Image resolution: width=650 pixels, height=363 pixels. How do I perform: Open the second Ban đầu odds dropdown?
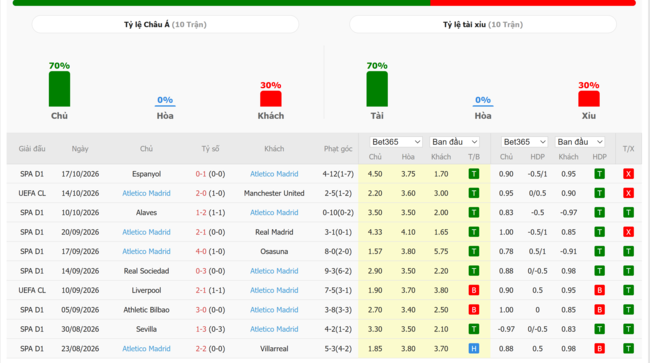coord(580,142)
